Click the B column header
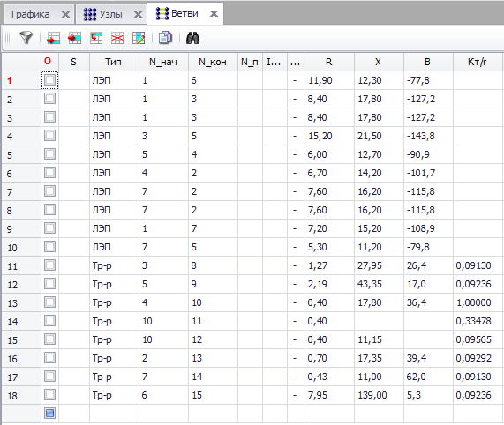The height and width of the screenshot is (425, 504). 428,62
